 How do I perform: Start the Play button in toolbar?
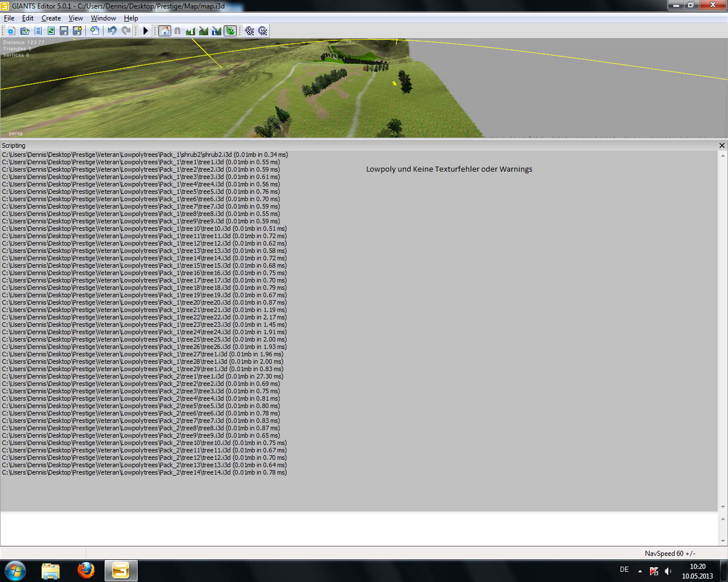click(x=146, y=31)
